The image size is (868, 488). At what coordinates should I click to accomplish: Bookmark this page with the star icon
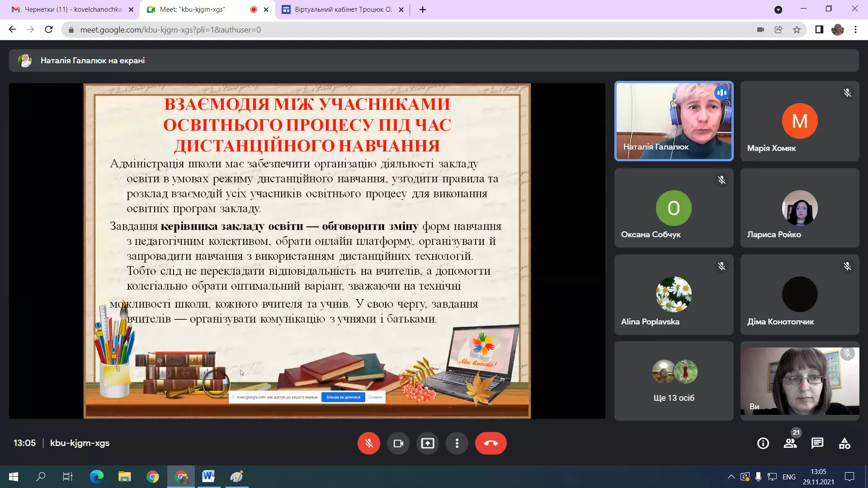point(797,30)
